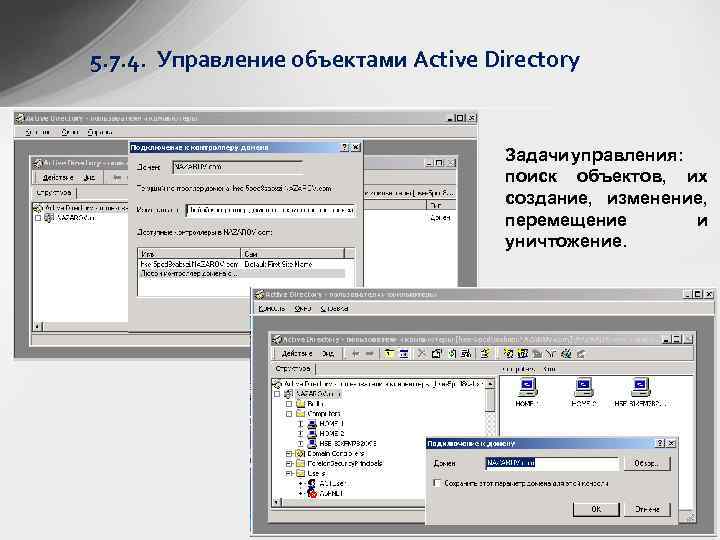720x540 pixels.
Task: Click the question mark in domain connection dialog
Action: (660, 443)
